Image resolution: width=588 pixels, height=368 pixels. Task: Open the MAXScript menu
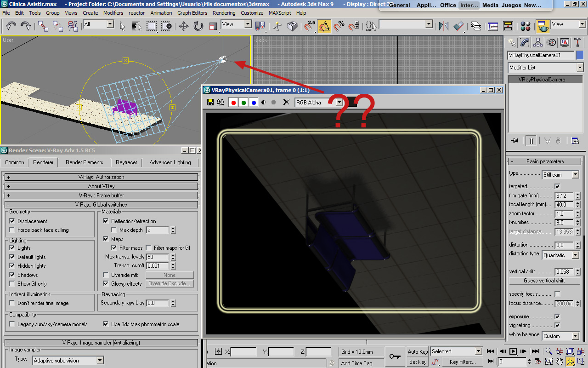(x=279, y=13)
